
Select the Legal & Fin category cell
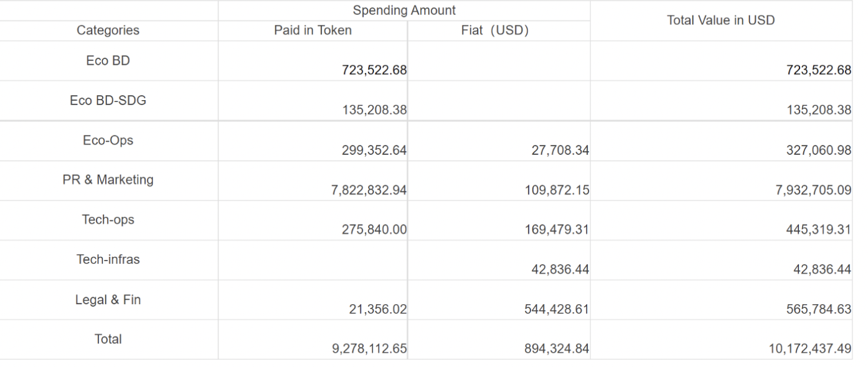[108, 299]
